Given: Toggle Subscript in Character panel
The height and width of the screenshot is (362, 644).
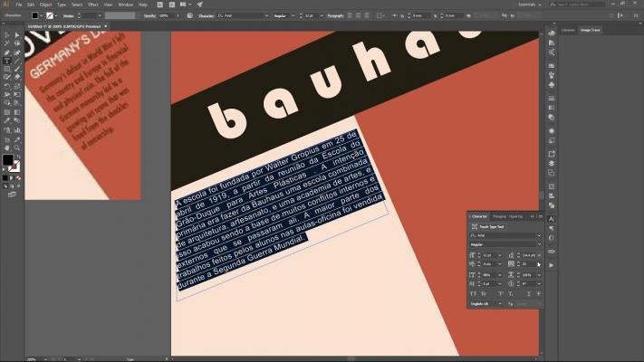Looking at the screenshot, I should [511, 294].
